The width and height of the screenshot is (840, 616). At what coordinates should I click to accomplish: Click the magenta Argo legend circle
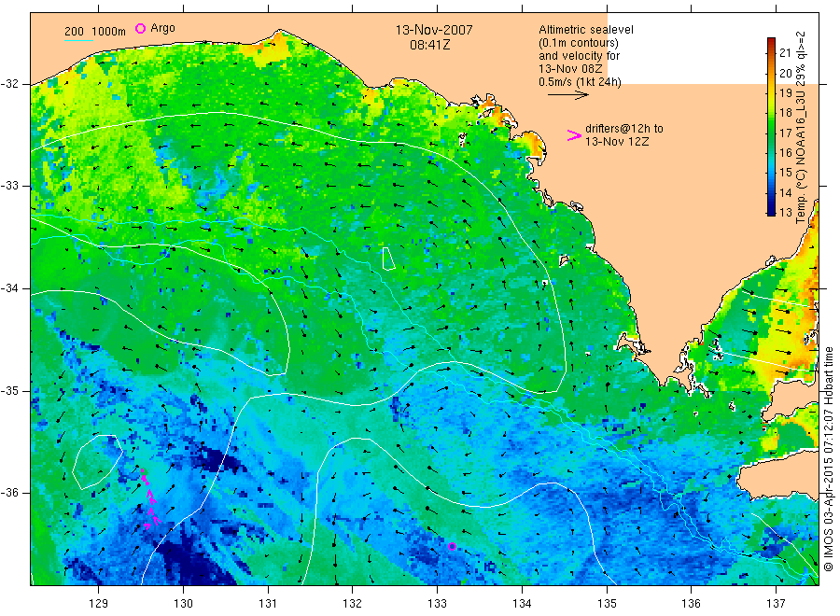[x=140, y=28]
